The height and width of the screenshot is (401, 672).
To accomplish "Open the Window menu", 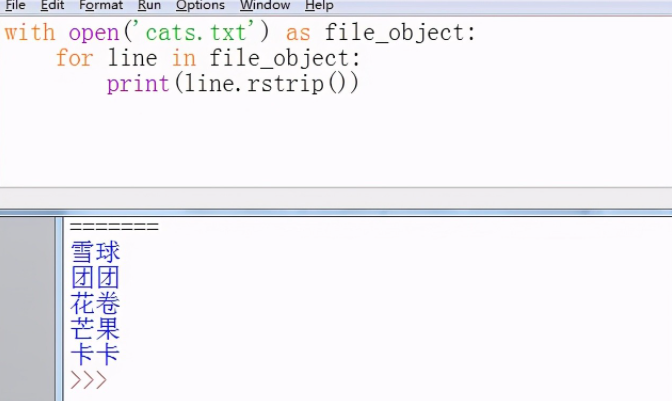I will [265, 5].
